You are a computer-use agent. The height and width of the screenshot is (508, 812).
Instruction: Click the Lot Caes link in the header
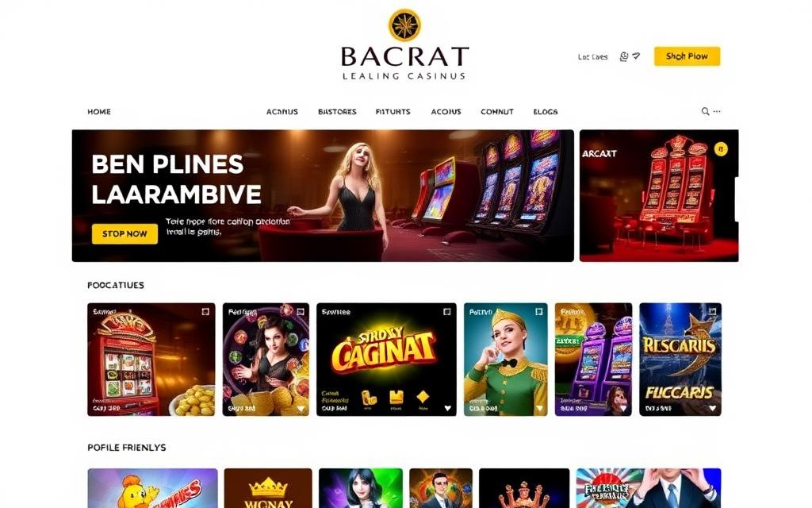pyautogui.click(x=592, y=57)
